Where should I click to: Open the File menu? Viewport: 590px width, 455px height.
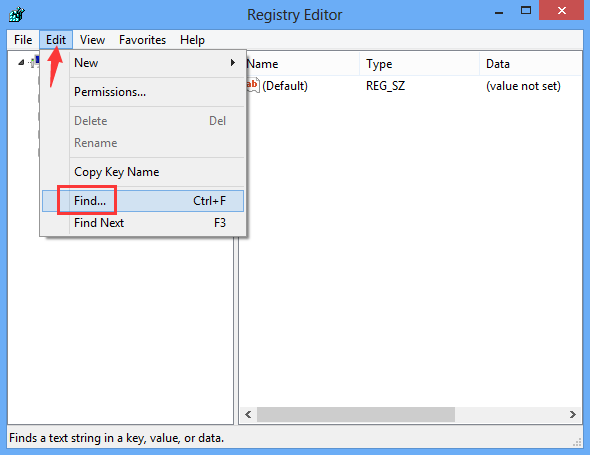pos(23,40)
